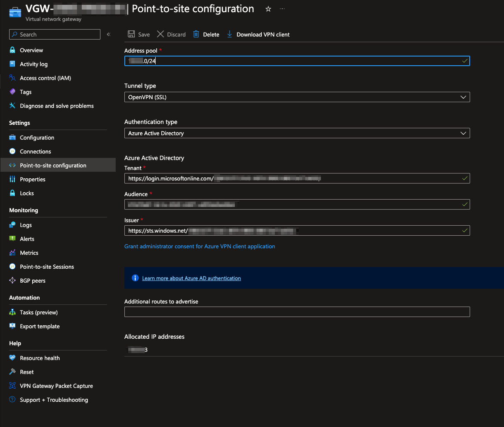Open Configuration under Settings
Viewport: 504px width, 427px height.
coord(37,137)
